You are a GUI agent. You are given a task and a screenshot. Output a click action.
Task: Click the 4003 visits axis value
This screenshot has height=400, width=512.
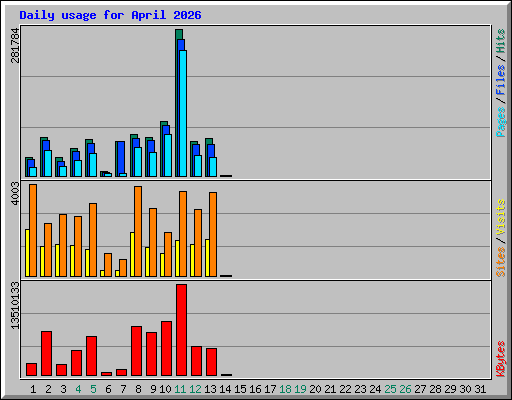click(x=15, y=194)
